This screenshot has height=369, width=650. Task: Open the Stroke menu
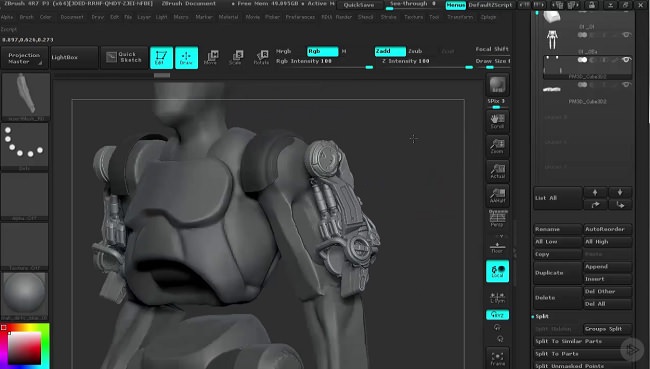(388, 17)
